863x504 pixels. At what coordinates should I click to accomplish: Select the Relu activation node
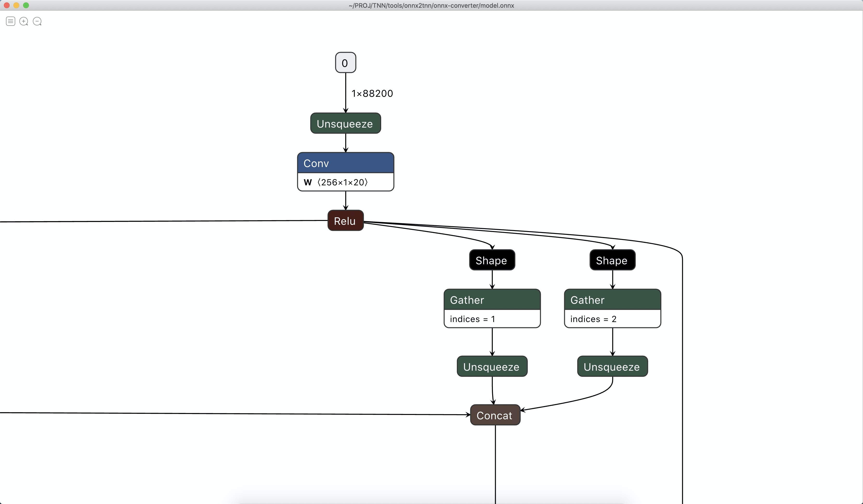[345, 221]
